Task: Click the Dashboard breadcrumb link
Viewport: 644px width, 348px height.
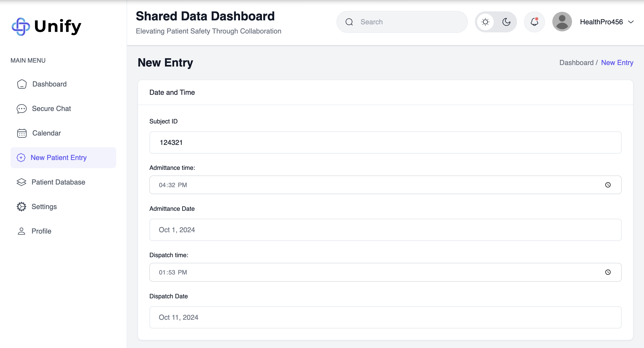Action: (576, 62)
